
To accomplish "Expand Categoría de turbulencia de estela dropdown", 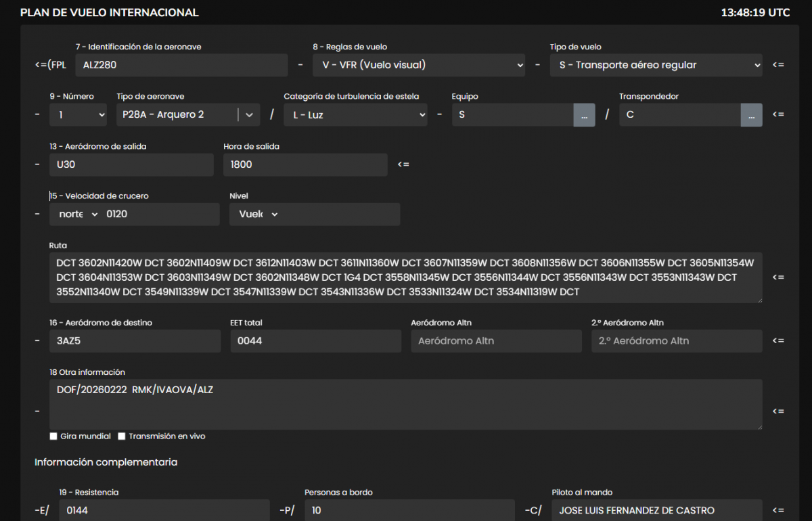I will pos(355,115).
